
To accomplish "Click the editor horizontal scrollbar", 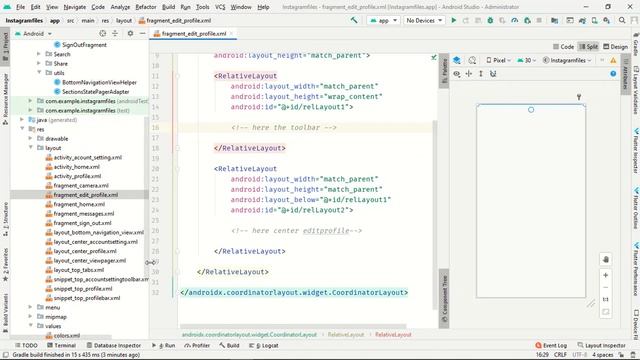I will click(293, 326).
